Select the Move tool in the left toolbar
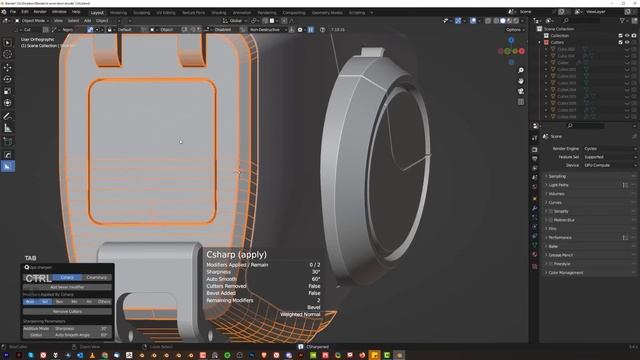Screen dimensions: 640x360 click(7, 67)
